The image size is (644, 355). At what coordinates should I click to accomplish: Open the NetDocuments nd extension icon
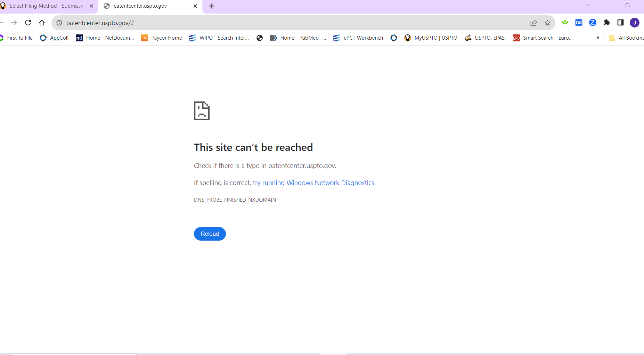[579, 23]
